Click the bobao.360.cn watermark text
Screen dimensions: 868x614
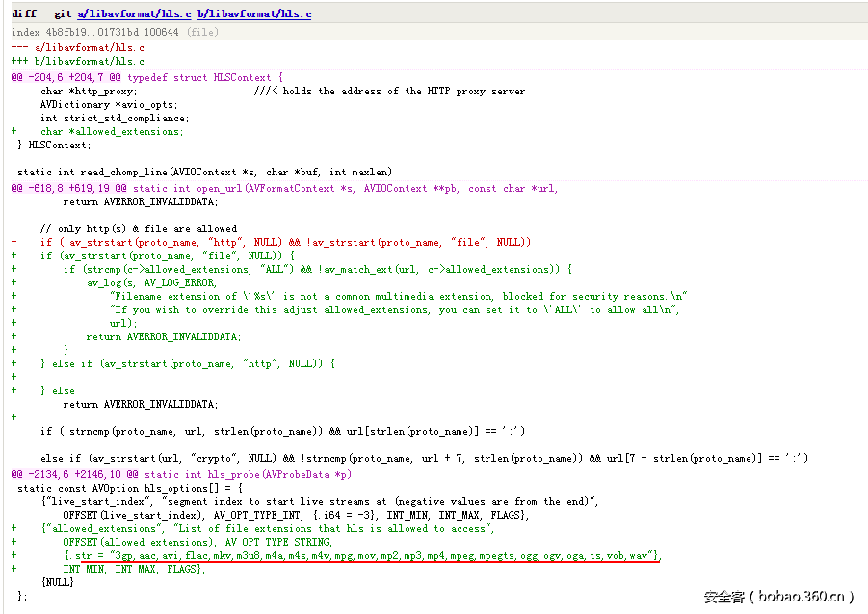779,597
